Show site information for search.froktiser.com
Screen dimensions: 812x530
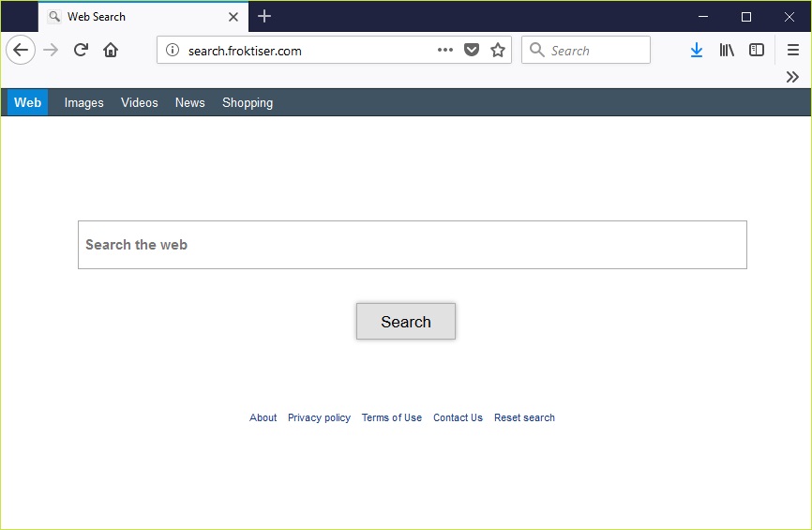(x=173, y=51)
